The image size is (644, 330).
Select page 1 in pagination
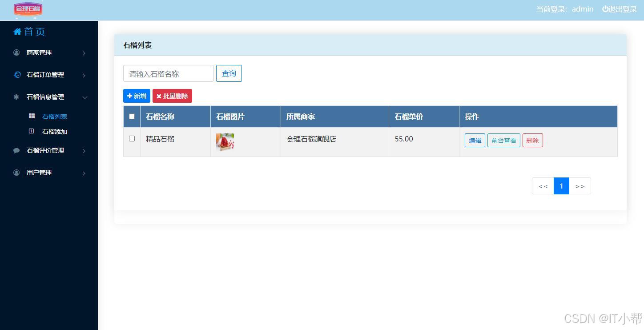coord(561,186)
